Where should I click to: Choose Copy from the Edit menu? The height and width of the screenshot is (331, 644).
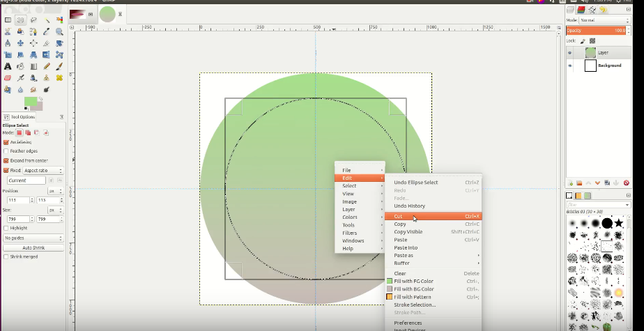[x=433, y=224]
